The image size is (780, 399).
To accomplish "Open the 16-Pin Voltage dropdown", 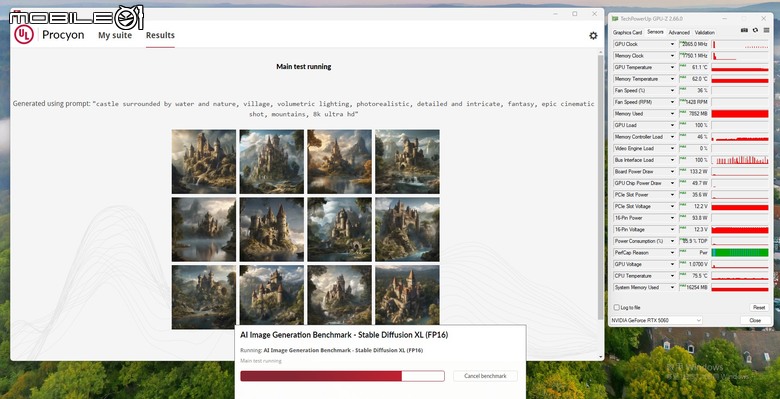I will [673, 229].
